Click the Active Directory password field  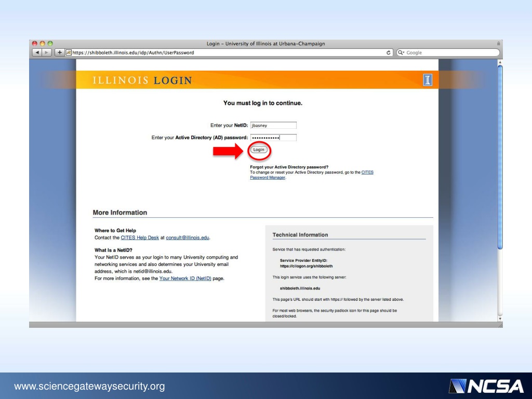[x=273, y=137]
